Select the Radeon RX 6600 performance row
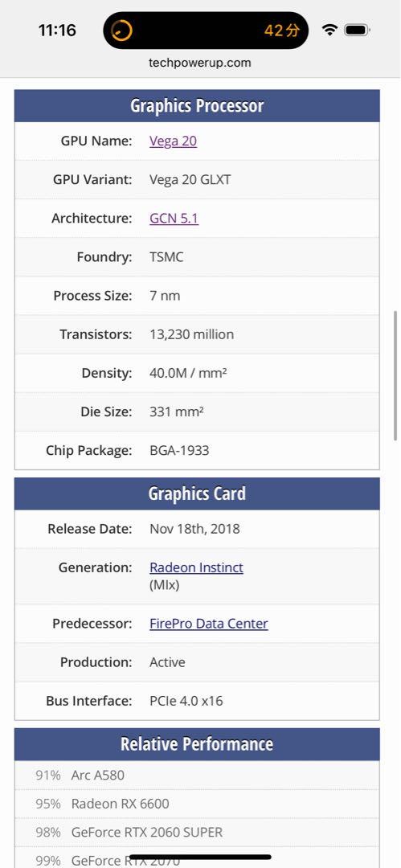The height and width of the screenshot is (868, 401). (197, 804)
